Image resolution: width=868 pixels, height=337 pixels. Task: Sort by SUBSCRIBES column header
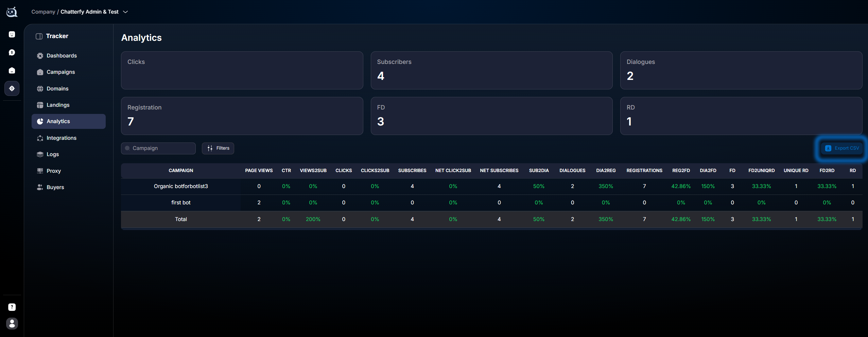[x=412, y=171]
